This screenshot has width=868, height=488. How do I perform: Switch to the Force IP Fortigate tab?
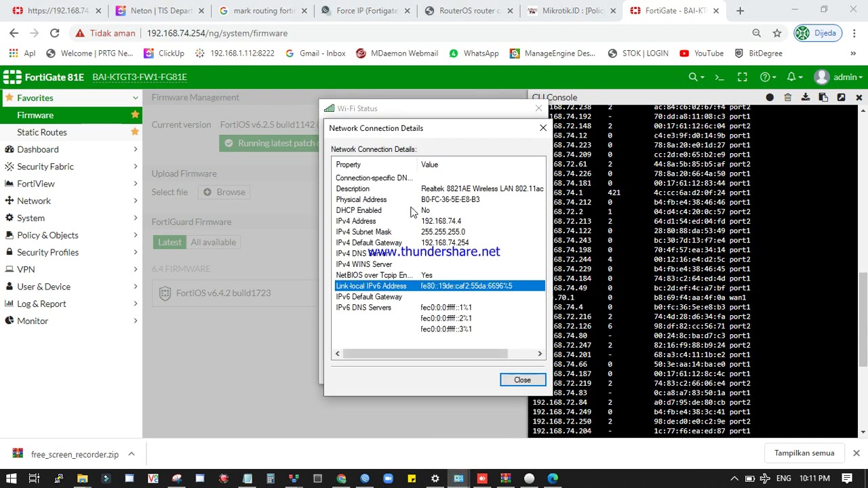click(366, 11)
